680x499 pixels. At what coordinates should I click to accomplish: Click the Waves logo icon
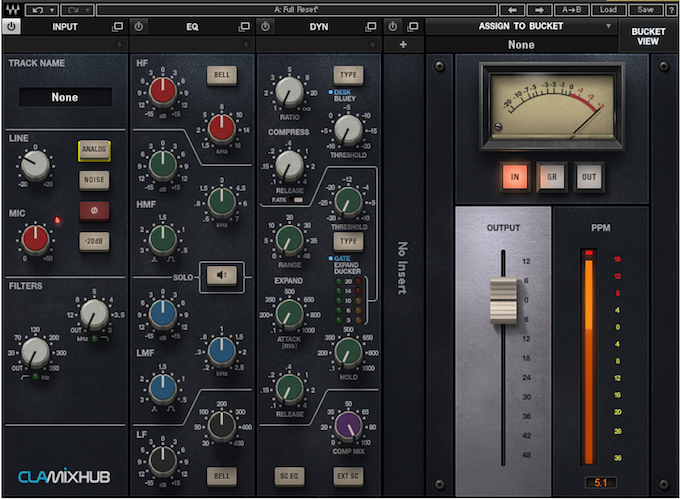[x=12, y=9]
